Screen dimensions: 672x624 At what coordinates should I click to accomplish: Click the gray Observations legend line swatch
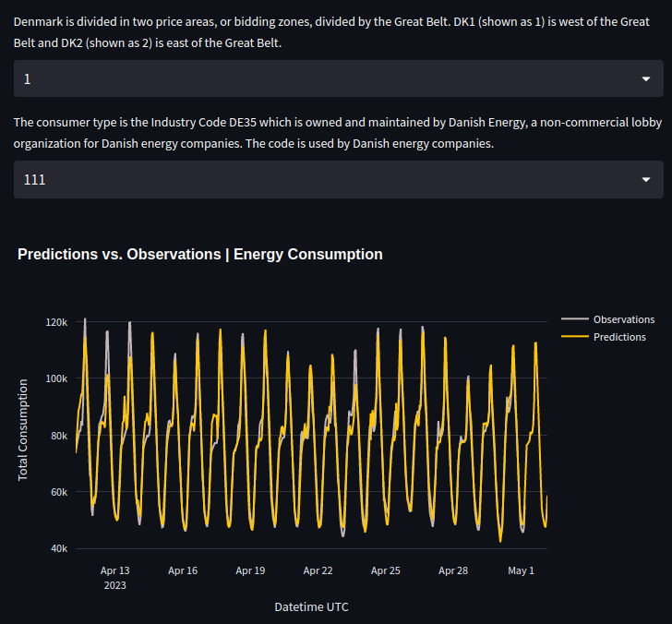click(x=574, y=319)
